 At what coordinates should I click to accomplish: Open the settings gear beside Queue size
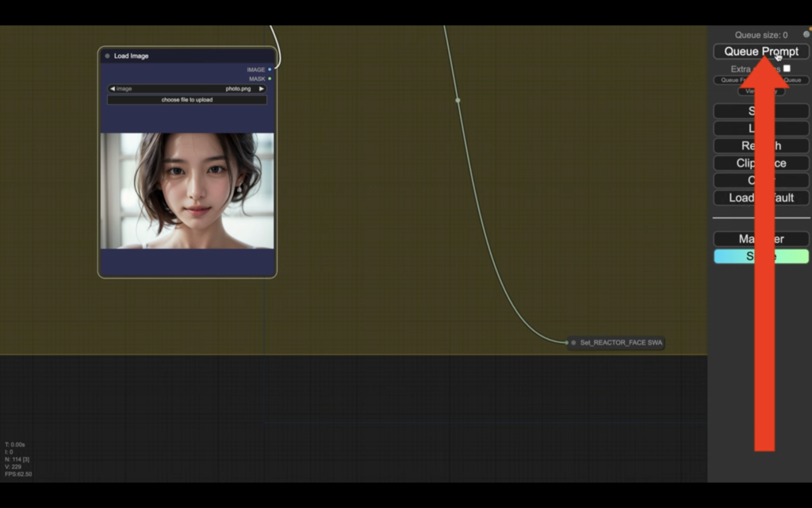(x=806, y=34)
